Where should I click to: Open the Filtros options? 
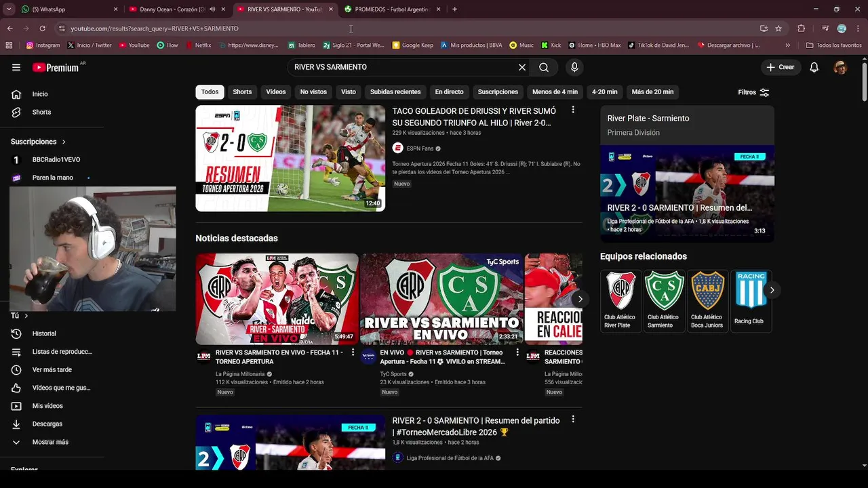click(x=753, y=92)
